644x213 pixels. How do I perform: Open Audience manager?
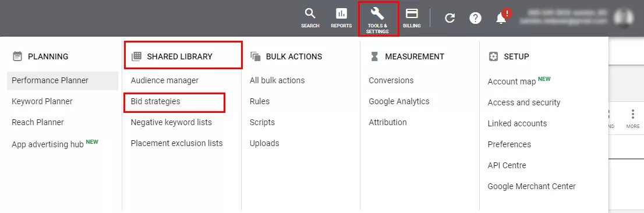[x=164, y=80]
